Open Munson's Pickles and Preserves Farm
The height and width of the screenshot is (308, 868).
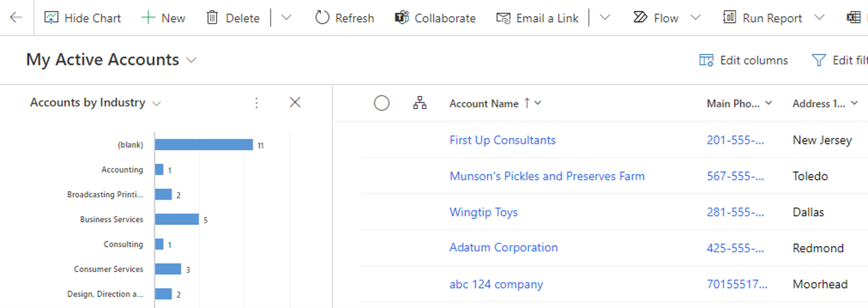pyautogui.click(x=547, y=176)
